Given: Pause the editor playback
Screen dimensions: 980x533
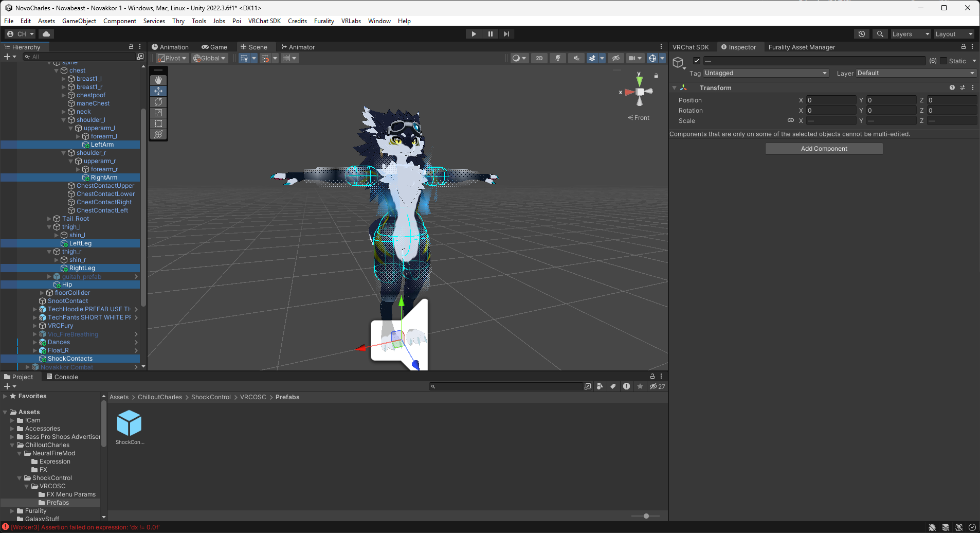Looking at the screenshot, I should (490, 34).
